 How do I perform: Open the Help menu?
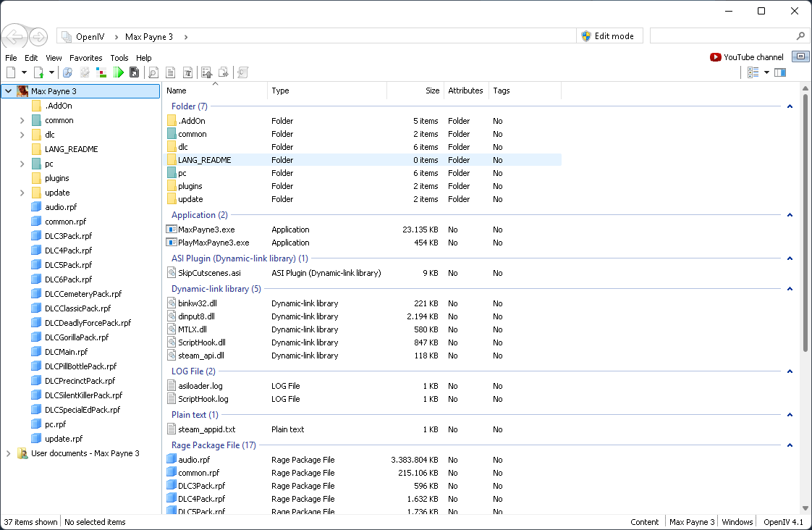(x=144, y=58)
